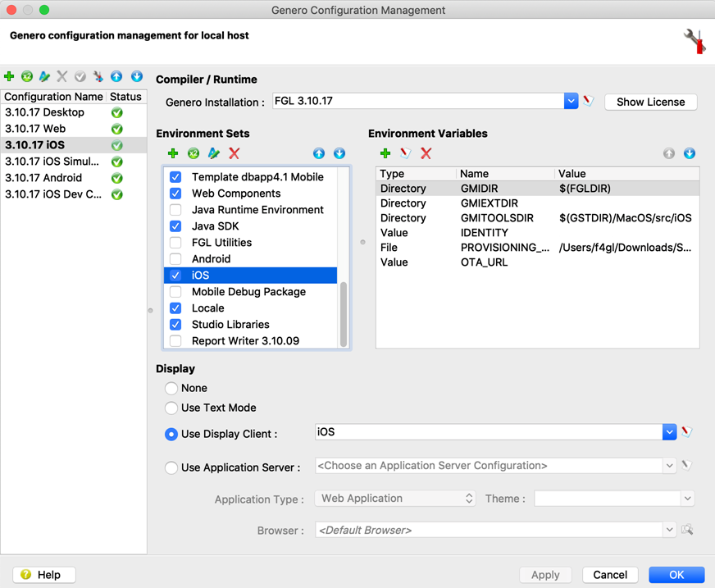Screen dimensions: 715x588
Task: Open Help
Action: tap(44, 574)
